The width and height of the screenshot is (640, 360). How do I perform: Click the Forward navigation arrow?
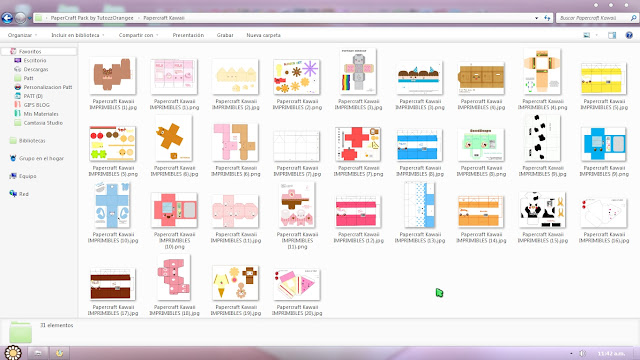[x=20, y=18]
